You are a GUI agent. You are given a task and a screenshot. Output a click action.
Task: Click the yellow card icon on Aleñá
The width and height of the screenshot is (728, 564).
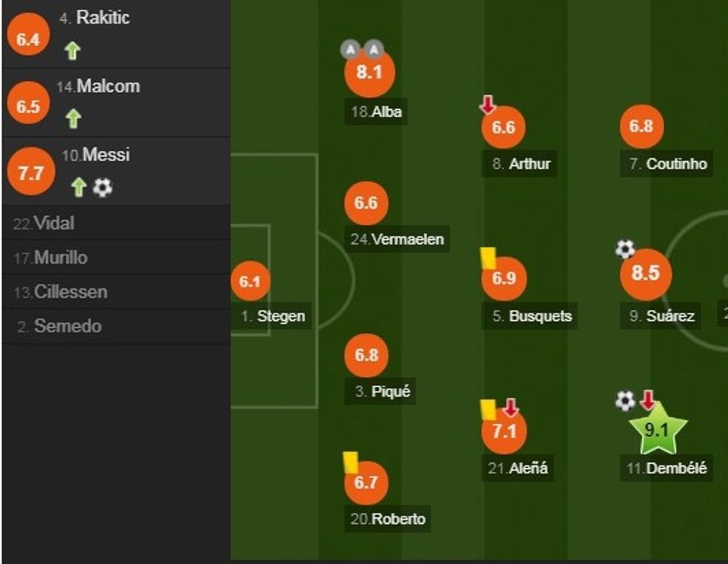pos(488,409)
